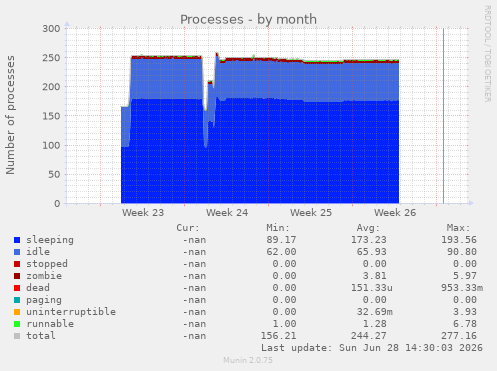The height and width of the screenshot is (371, 497).
Task: Click the 300 y-axis value
Action: (51, 29)
